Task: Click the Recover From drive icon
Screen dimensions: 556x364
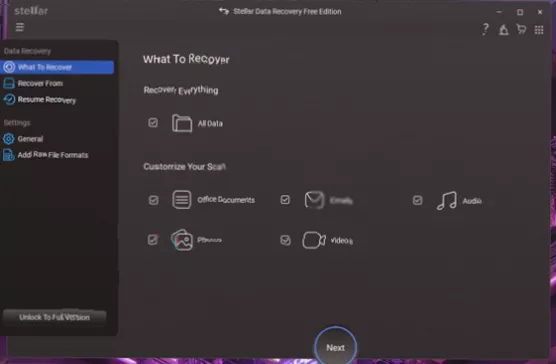Action: 9,83
